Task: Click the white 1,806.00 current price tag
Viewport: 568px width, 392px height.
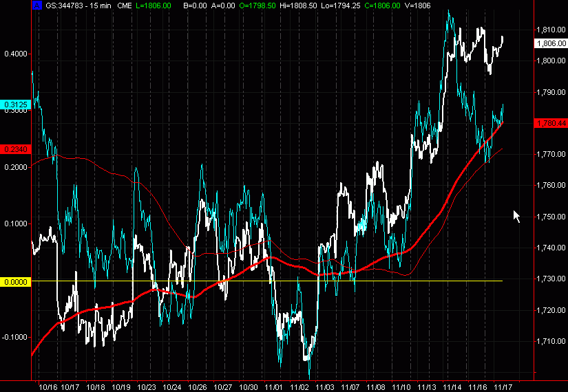Action: click(x=551, y=43)
